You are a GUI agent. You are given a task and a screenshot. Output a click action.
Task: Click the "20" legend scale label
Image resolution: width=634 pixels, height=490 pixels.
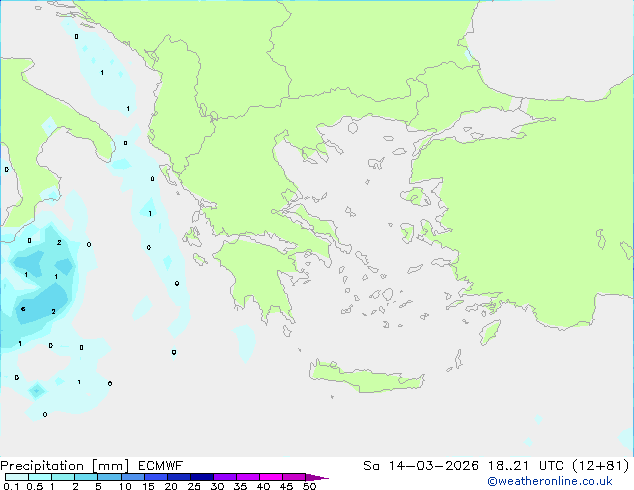pos(171,486)
